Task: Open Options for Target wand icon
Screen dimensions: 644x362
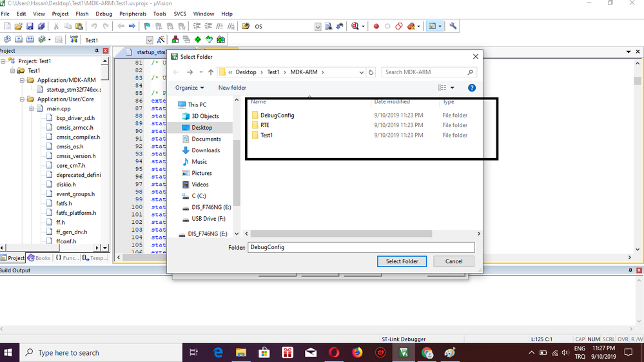Action: pos(161,40)
